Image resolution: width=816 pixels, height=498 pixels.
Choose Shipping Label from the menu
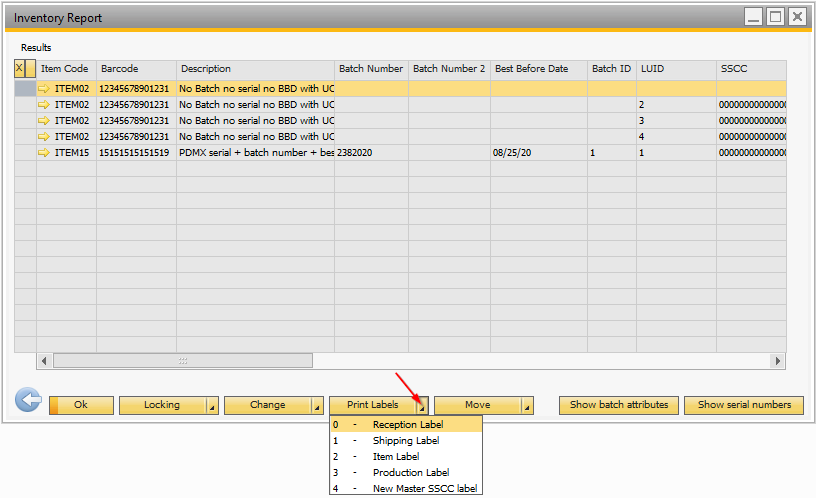[x=405, y=440]
